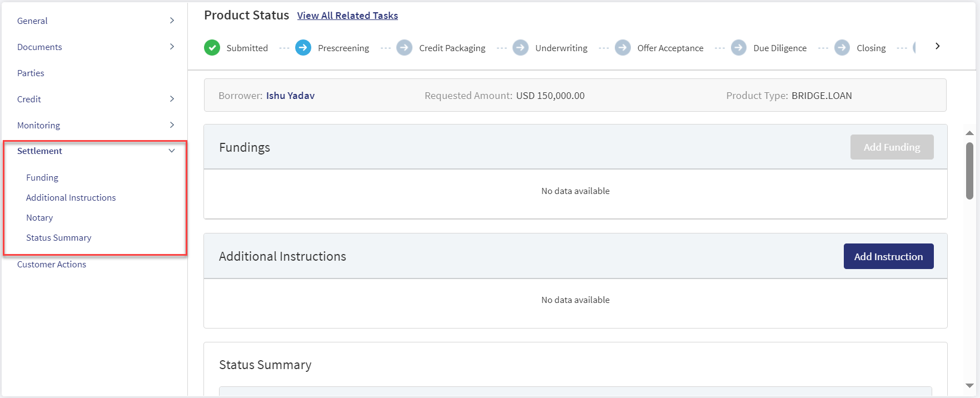The image size is (980, 398).
Task: Click the Offer Acceptance stage arrow icon
Action: [623, 48]
